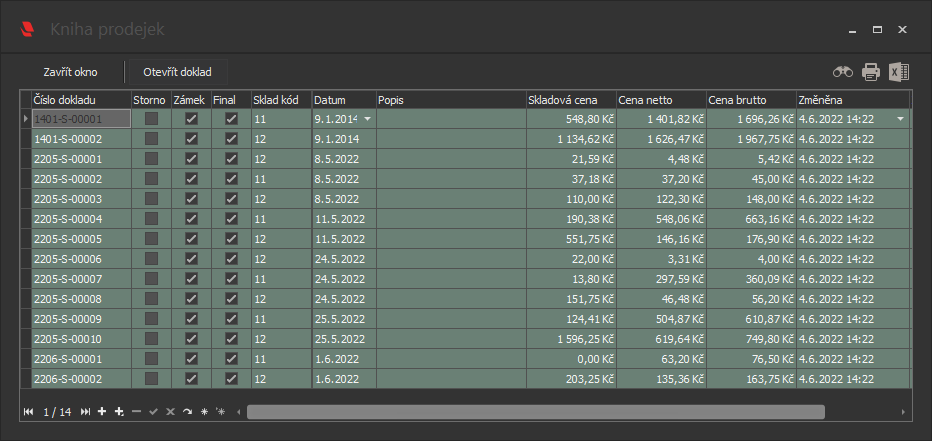
Task: Click Cena netto value 504,87 Kč
Action: [662, 319]
